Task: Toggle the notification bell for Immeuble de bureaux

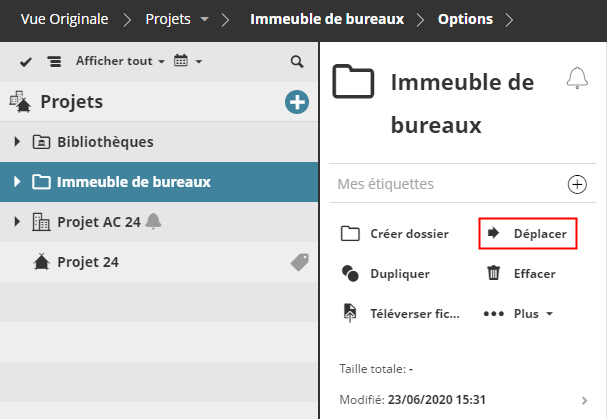Action: (577, 79)
